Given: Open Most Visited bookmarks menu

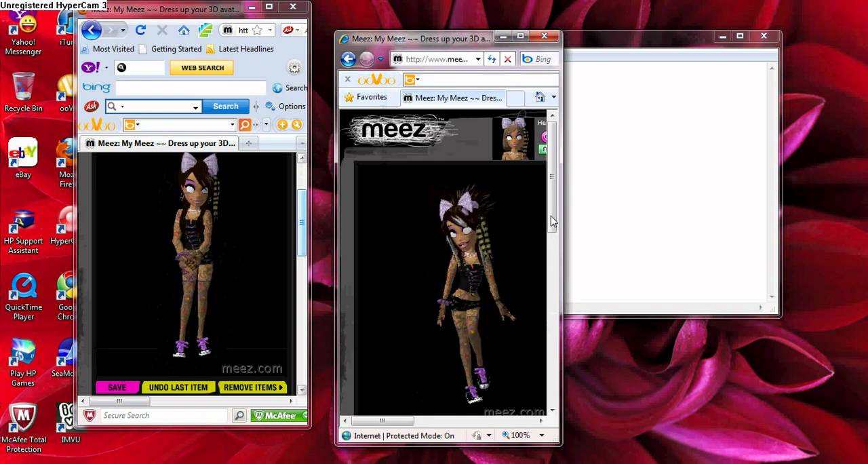Looking at the screenshot, I should [108, 49].
